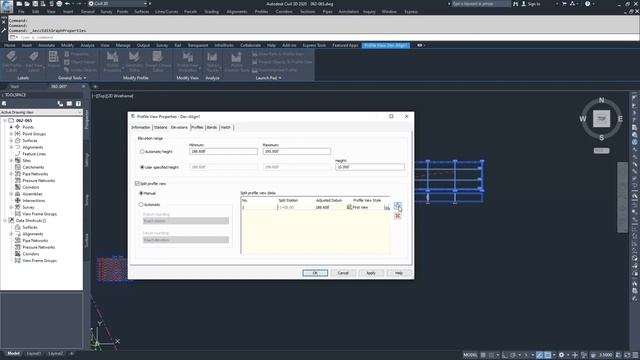Switch to the Information tab
This screenshot has height=360, width=640.
pos(141,127)
